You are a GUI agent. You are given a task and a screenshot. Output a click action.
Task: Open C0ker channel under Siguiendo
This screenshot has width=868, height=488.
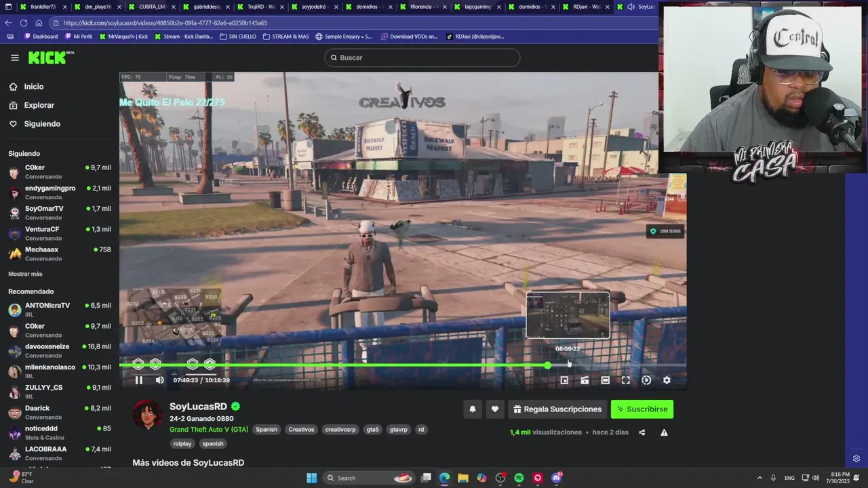point(60,171)
